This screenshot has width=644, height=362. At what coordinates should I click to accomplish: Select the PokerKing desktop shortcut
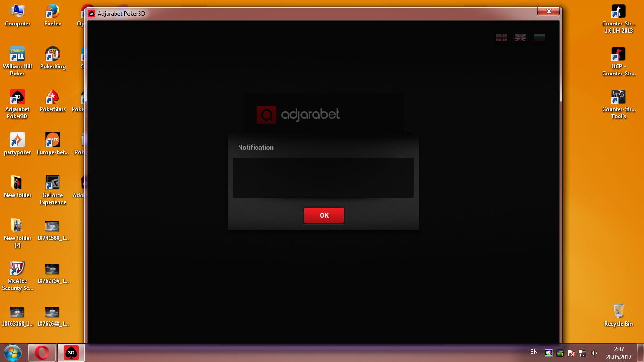pyautogui.click(x=53, y=58)
